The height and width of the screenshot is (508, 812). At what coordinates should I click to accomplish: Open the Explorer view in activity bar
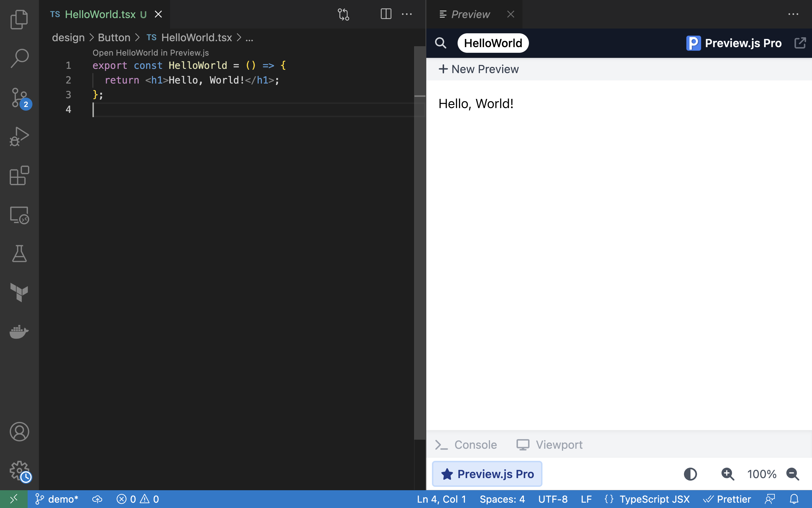click(x=19, y=19)
